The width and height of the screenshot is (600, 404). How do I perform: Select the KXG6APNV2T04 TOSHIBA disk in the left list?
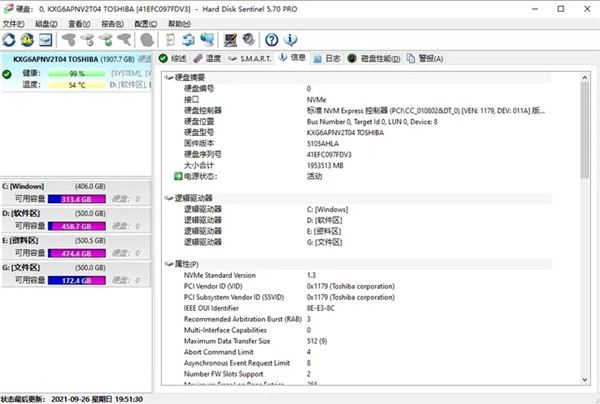77,72
